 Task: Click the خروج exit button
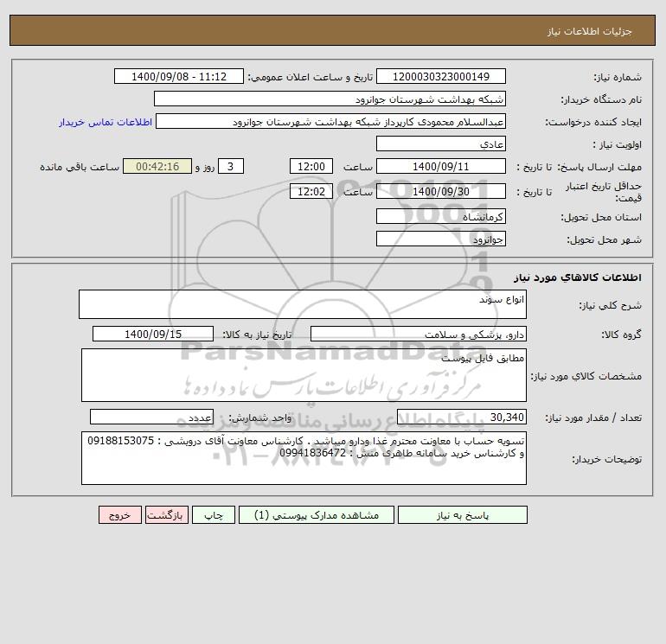[119, 515]
